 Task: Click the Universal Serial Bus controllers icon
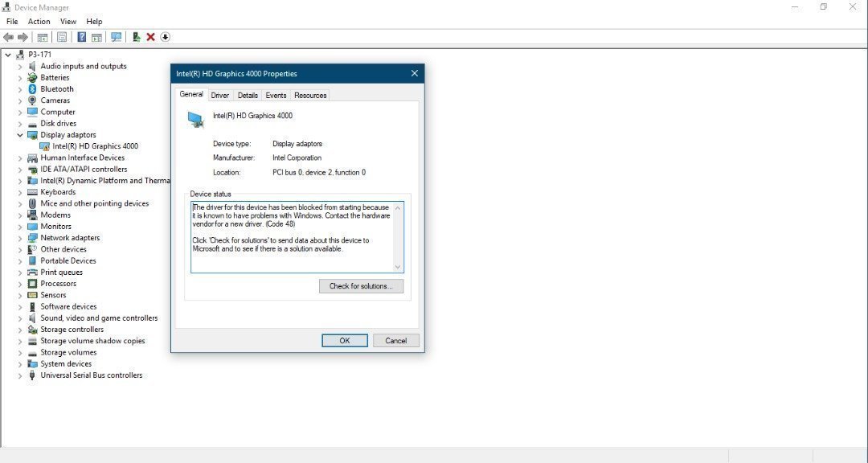point(32,375)
